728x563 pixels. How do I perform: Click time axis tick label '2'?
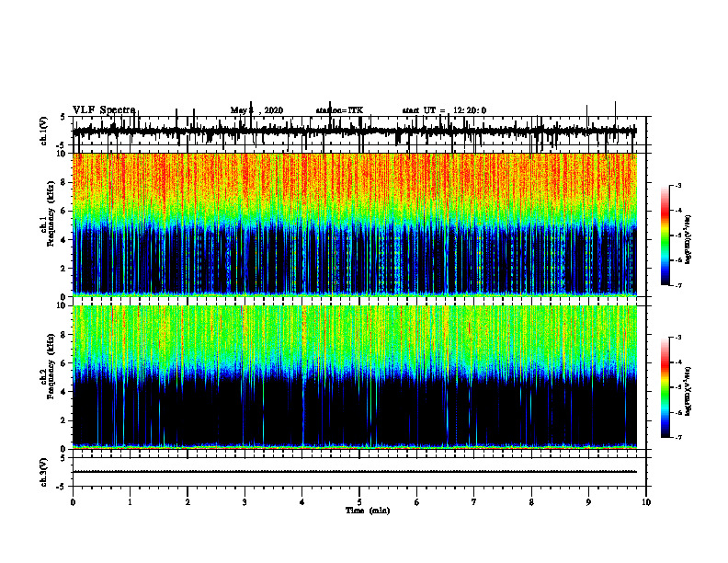click(188, 502)
